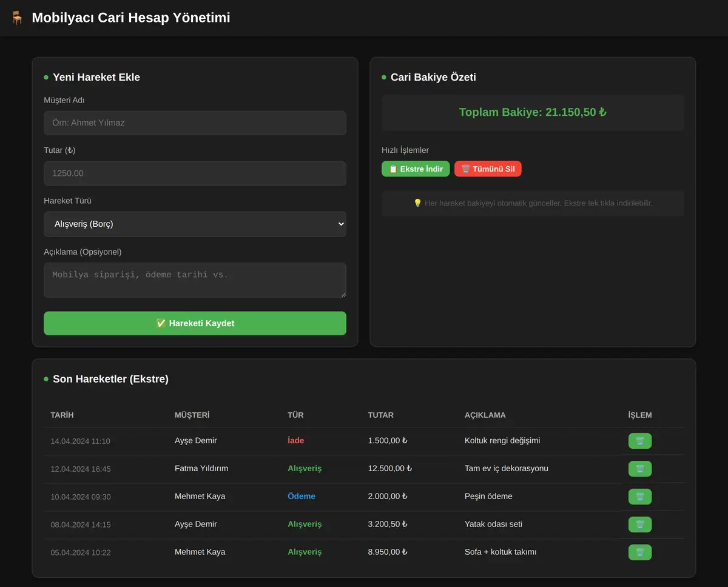Screen dimensions: 728x587
Task: Click the red İade type label
Action: (x=295, y=441)
